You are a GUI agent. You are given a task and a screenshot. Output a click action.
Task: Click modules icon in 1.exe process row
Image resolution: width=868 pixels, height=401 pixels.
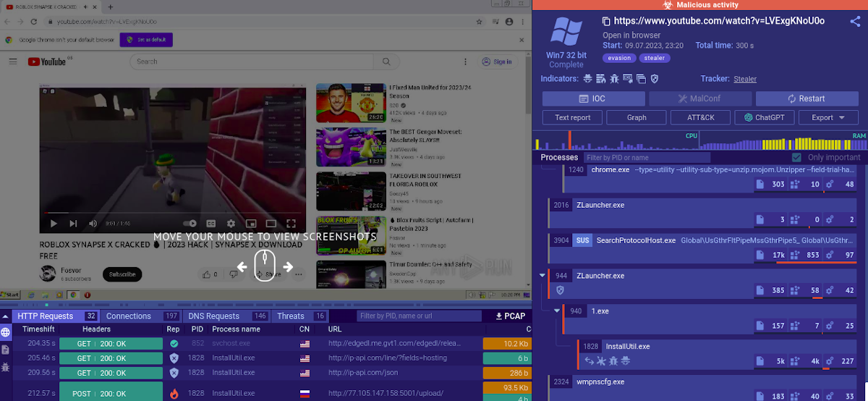(x=795, y=326)
